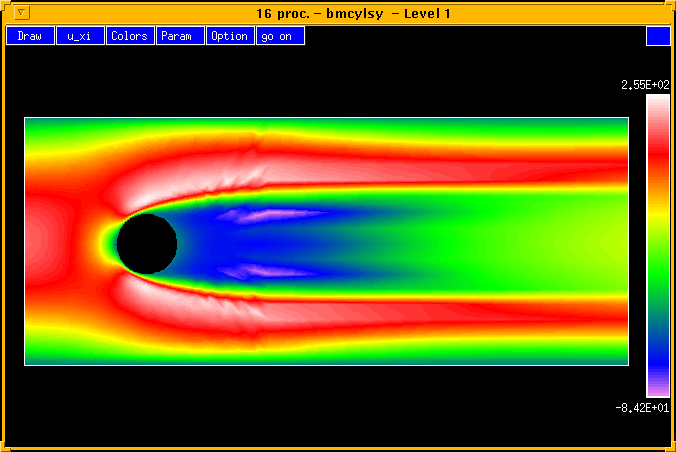Image resolution: width=676 pixels, height=452 pixels.
Task: Click the red band on color scale
Action: click(658, 150)
